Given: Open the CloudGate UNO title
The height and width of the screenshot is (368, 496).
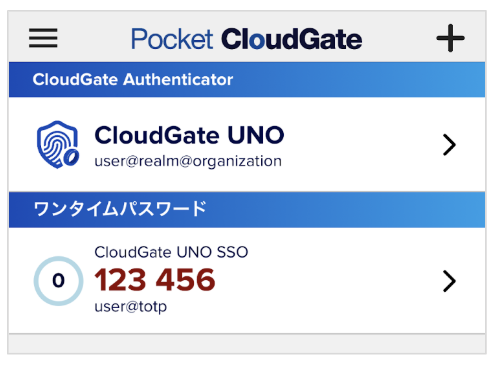Looking at the screenshot, I should tap(189, 135).
